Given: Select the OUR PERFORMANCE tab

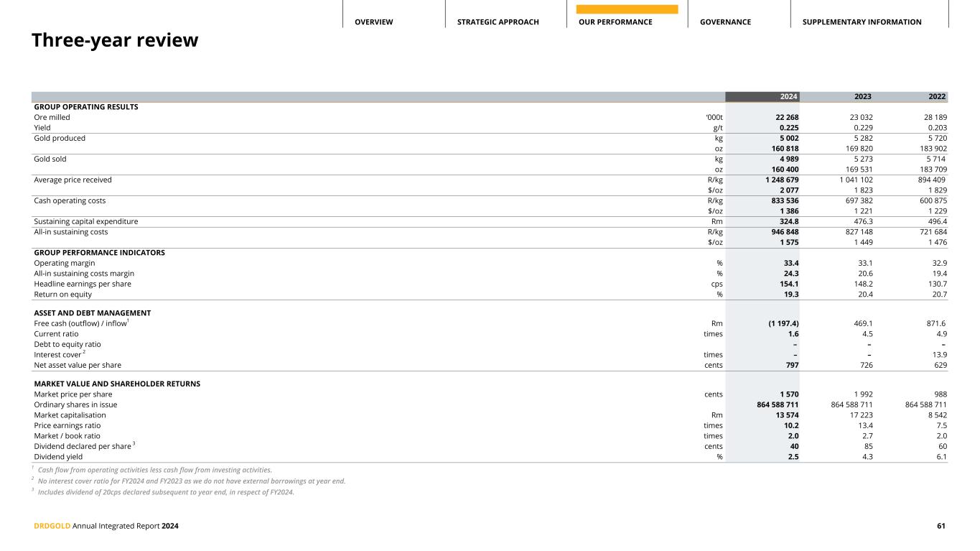Looking at the screenshot, I should click(615, 22).
